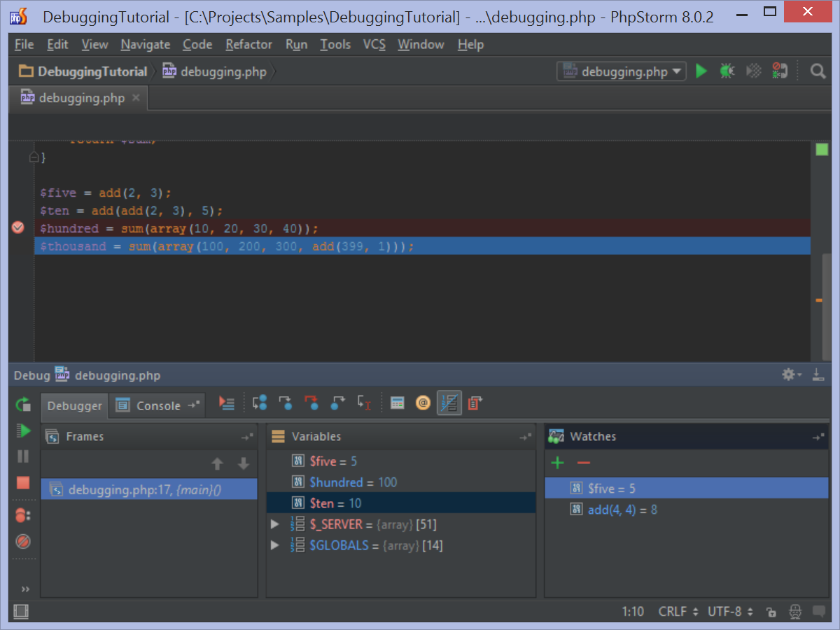Open the Refactor menu
Viewport: 840px width, 630px height.
click(x=248, y=44)
